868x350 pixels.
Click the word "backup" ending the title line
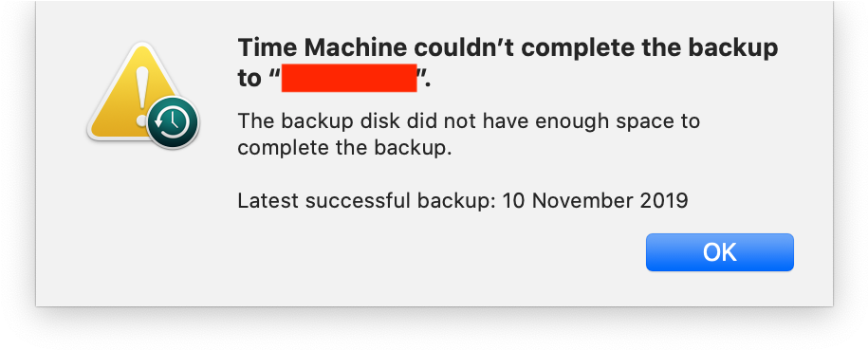click(733, 50)
